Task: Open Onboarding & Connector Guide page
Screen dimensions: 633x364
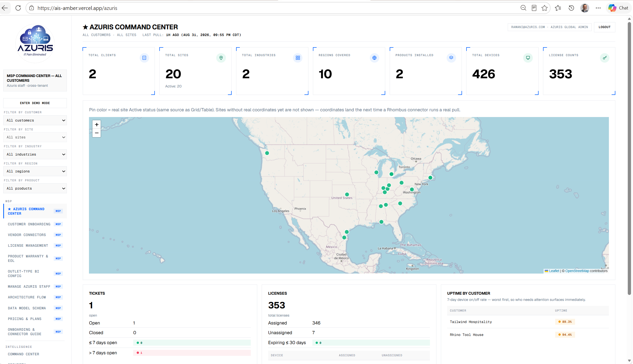Action: (35, 332)
